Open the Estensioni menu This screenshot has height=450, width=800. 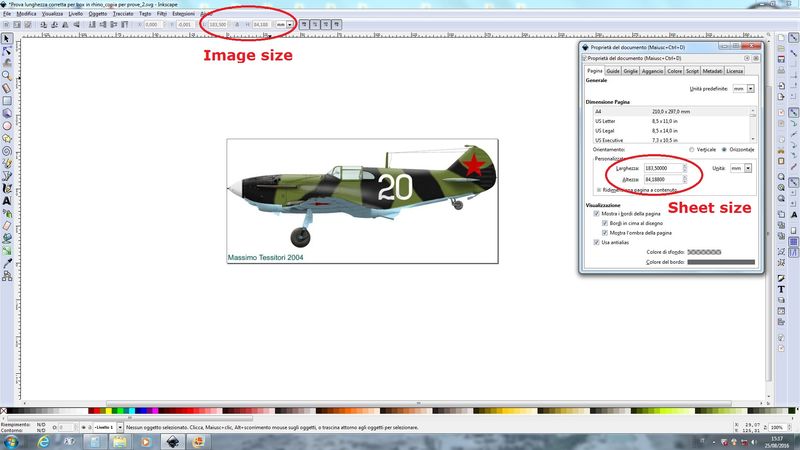click(183, 14)
